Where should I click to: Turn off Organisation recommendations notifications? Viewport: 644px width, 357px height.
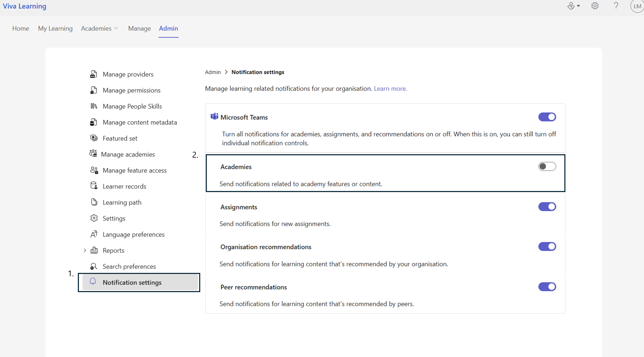coord(547,247)
